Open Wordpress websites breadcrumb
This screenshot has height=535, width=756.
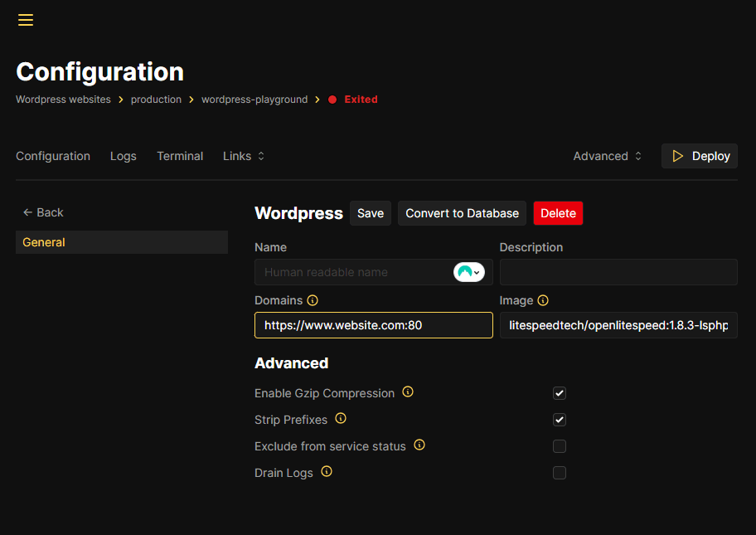tap(63, 100)
